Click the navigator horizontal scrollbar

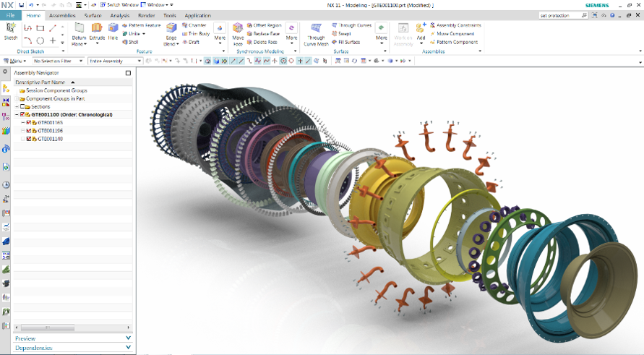tap(73, 328)
